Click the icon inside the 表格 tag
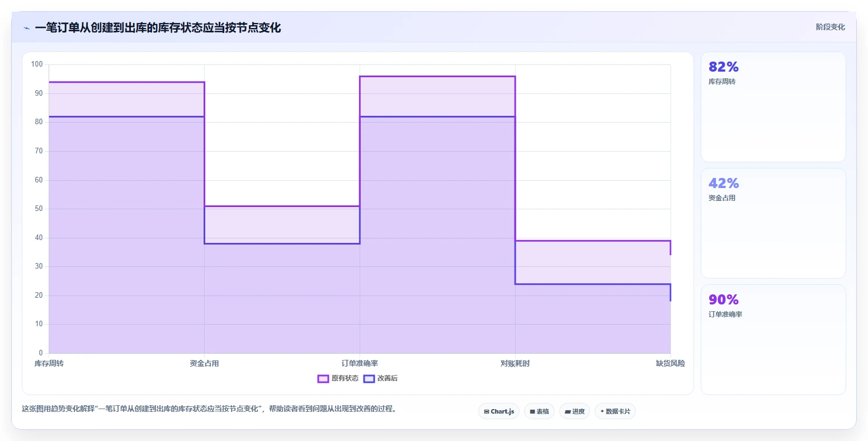 point(532,411)
